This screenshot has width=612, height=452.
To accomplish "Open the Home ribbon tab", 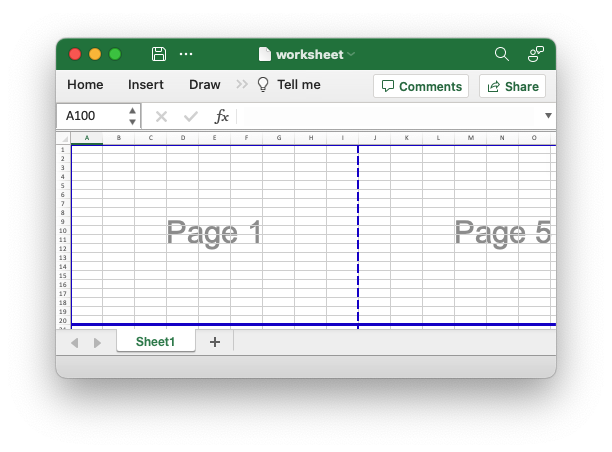I will click(85, 85).
